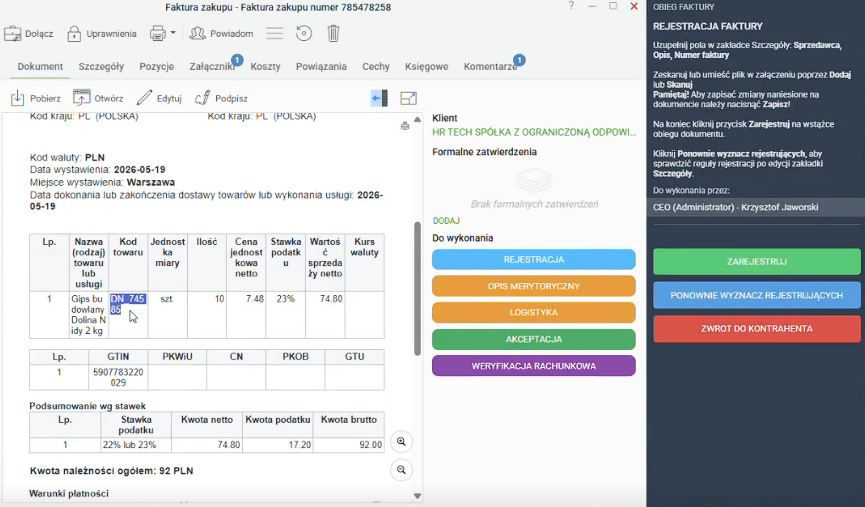865x507 pixels.
Task: Click the Pobierz download button
Action: (35, 98)
